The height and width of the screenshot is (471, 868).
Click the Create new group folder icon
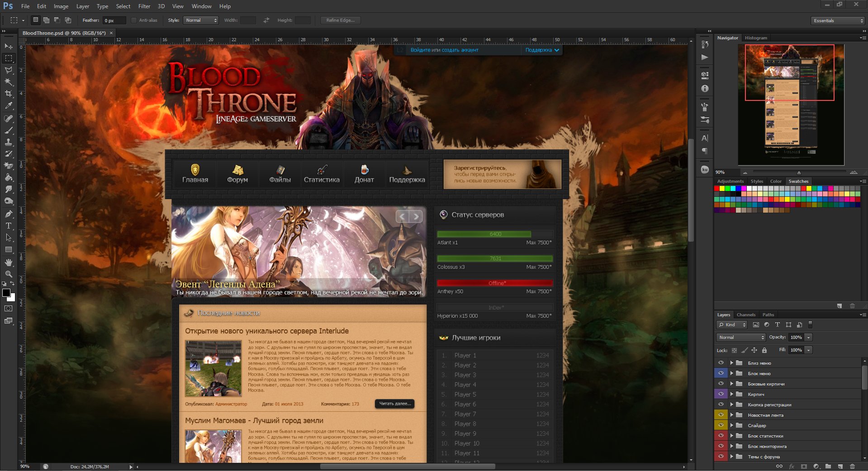click(x=828, y=466)
